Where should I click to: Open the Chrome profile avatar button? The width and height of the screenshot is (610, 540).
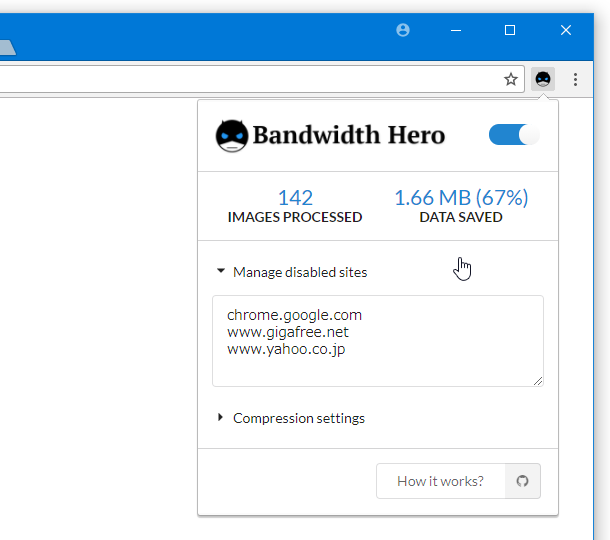click(x=403, y=30)
